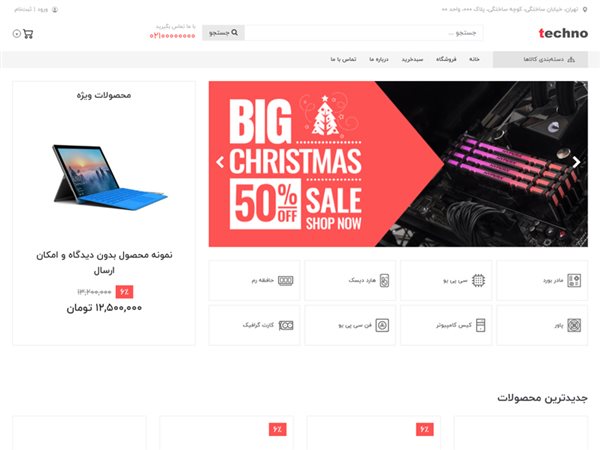Click the user account icon
Image resolution: width=600 pixels, height=450 pixels.
(x=55, y=10)
